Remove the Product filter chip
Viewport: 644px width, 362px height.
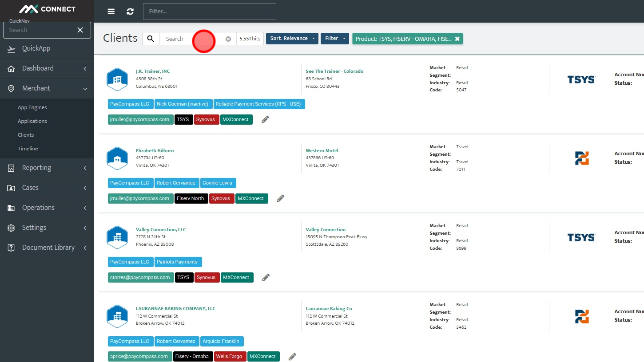457,39
